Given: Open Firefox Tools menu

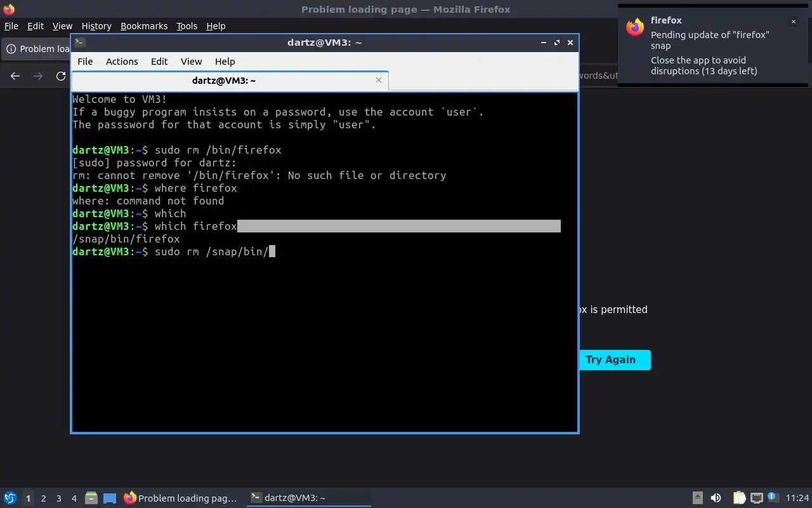Looking at the screenshot, I should pos(187,26).
